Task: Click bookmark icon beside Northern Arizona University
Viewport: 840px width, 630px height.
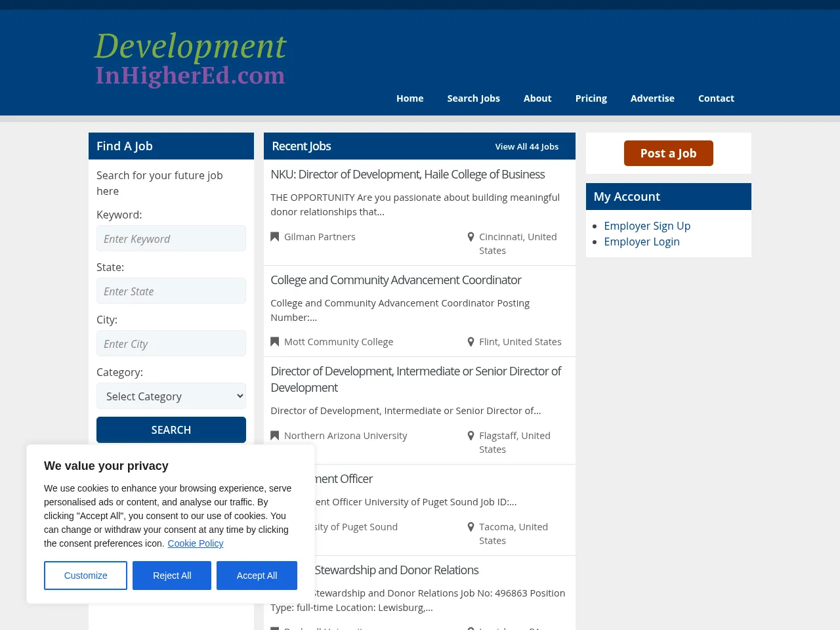Action: pos(275,436)
